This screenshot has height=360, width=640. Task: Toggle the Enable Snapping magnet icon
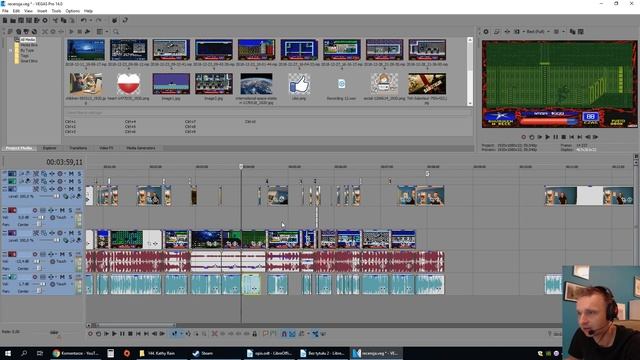tap(284, 334)
